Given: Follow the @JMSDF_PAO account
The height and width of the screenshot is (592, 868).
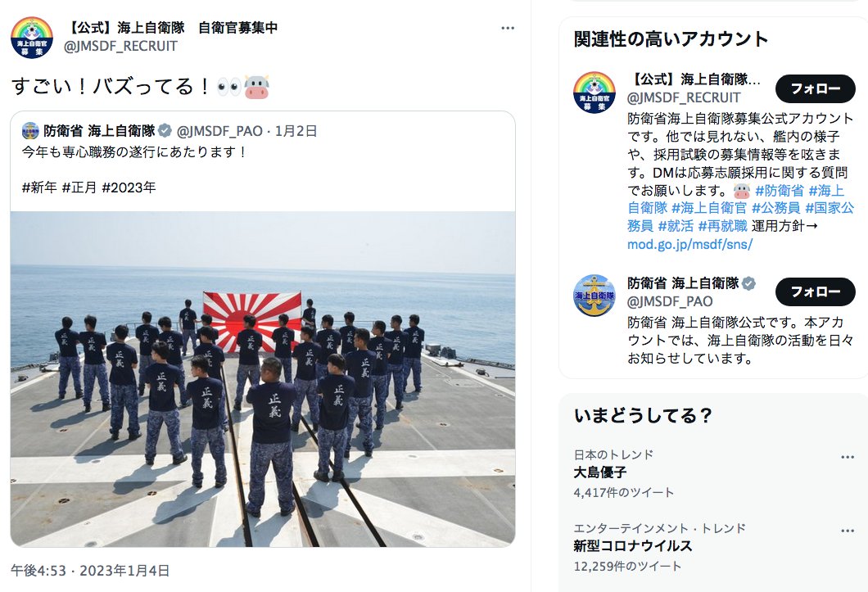Looking at the screenshot, I should click(816, 291).
